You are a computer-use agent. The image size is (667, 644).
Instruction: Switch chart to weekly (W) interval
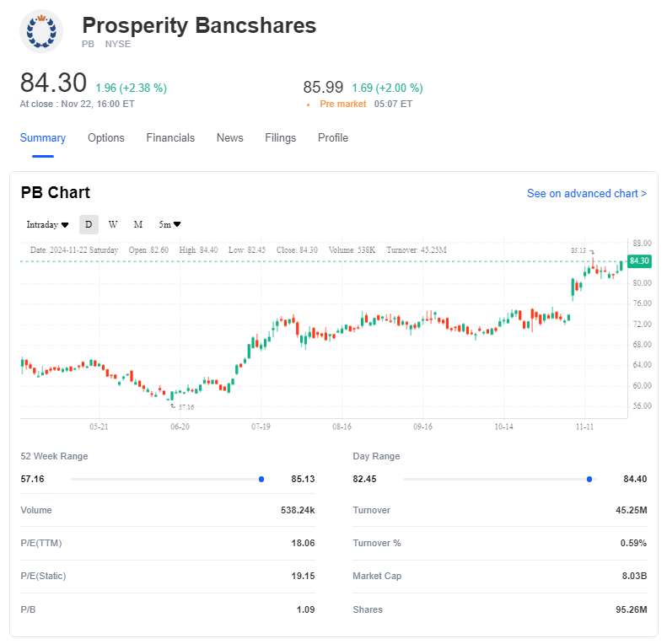tap(113, 224)
